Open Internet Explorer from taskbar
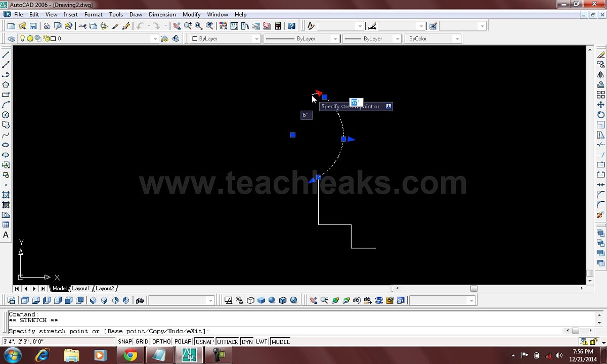Viewport: 607px width, 364px height. [x=42, y=355]
